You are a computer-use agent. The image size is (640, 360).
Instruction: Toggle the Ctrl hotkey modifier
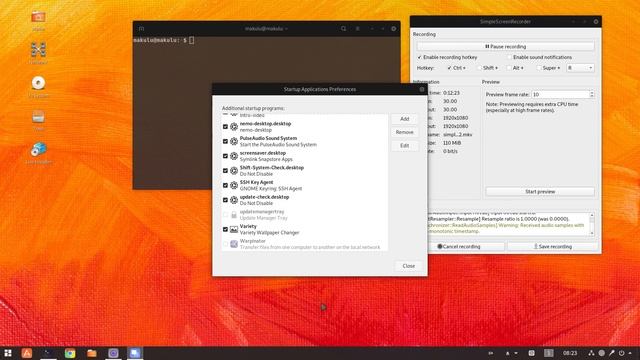[x=449, y=68]
